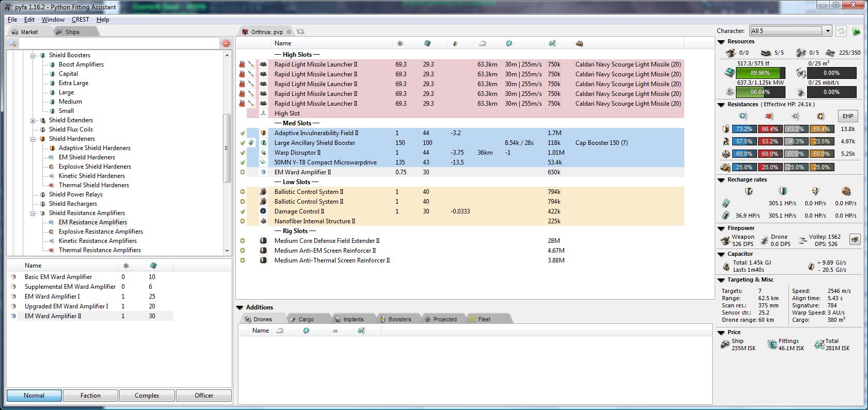Select the Complex meta filter button

click(x=147, y=396)
